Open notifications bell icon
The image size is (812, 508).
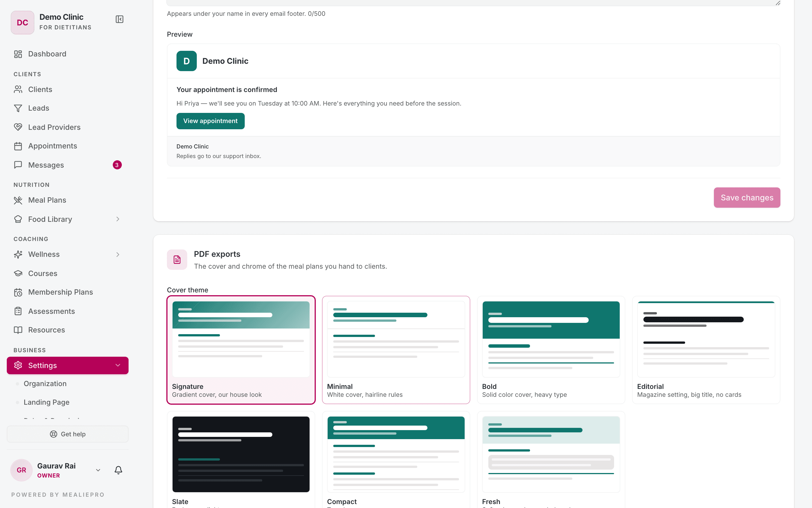[x=118, y=470]
